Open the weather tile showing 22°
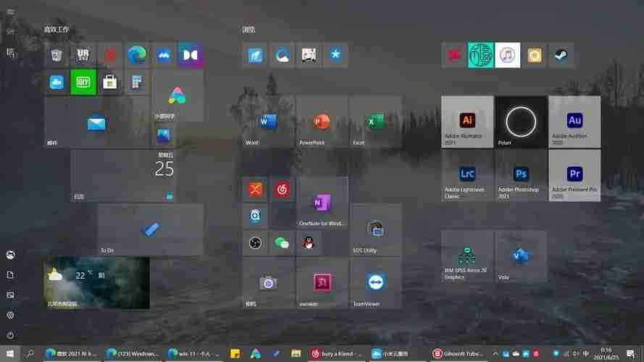Image resolution: width=644 pixels, height=362 pixels. coord(96,283)
